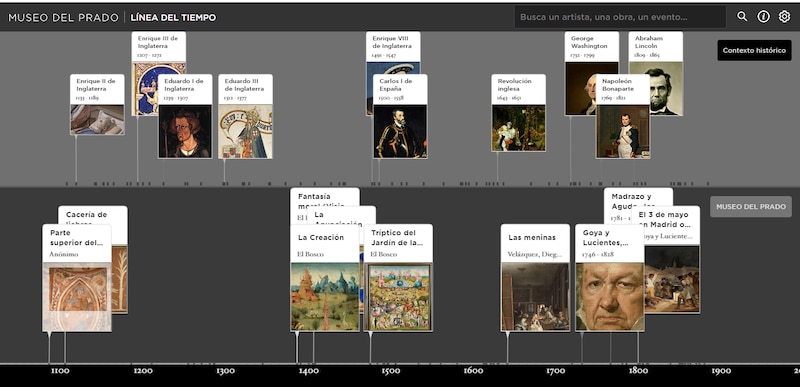Open the Eduardo III de Inglaterra card
This screenshot has width=800, height=387.
pos(245,116)
